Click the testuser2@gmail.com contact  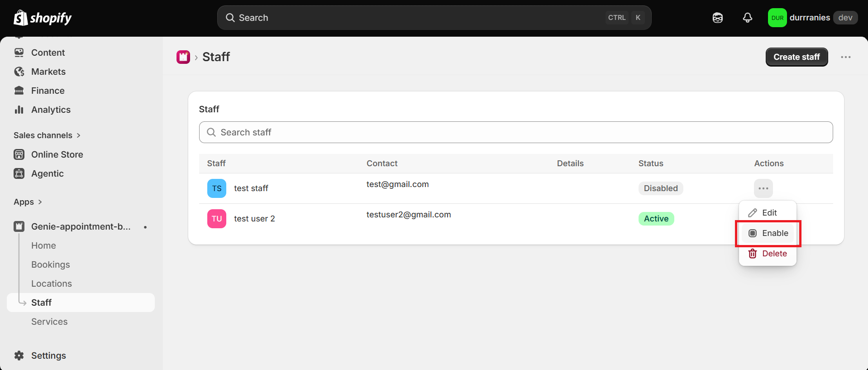409,215
